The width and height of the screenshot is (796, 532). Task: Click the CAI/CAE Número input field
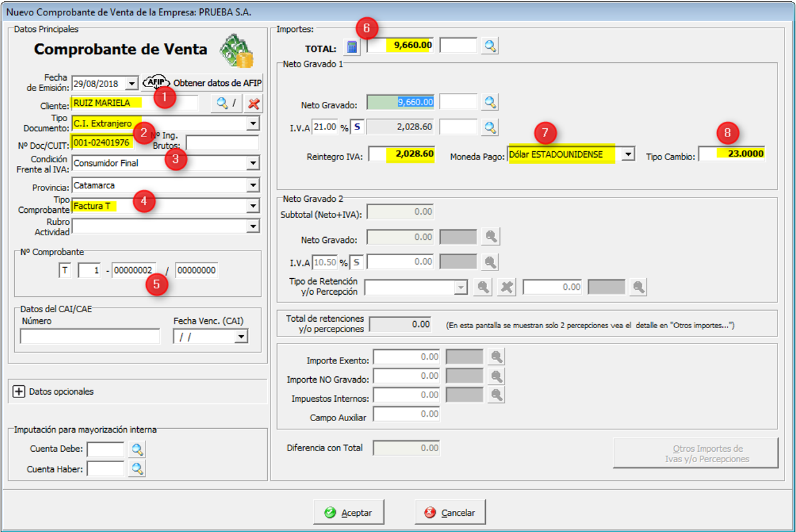90,337
